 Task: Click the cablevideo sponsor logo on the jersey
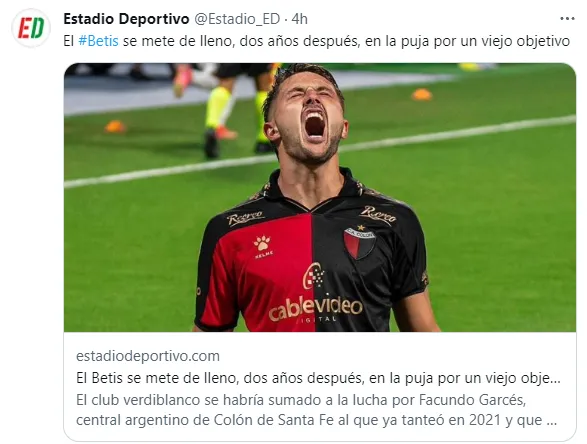click(x=315, y=299)
